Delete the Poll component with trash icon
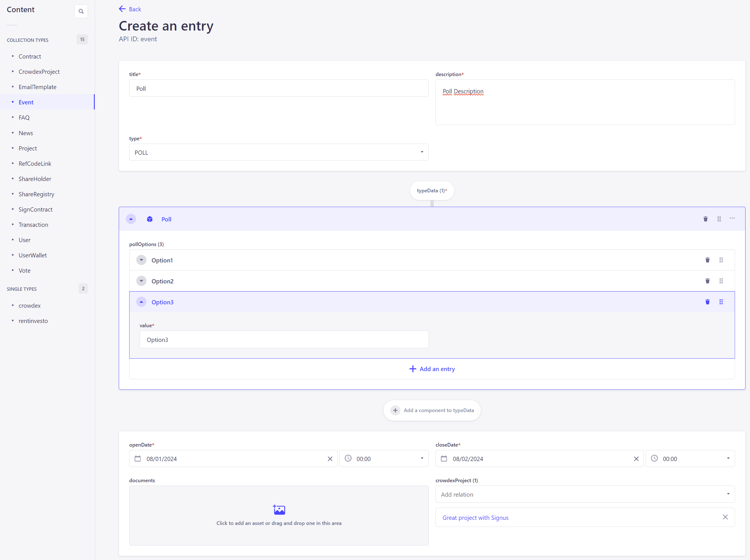 coord(705,219)
